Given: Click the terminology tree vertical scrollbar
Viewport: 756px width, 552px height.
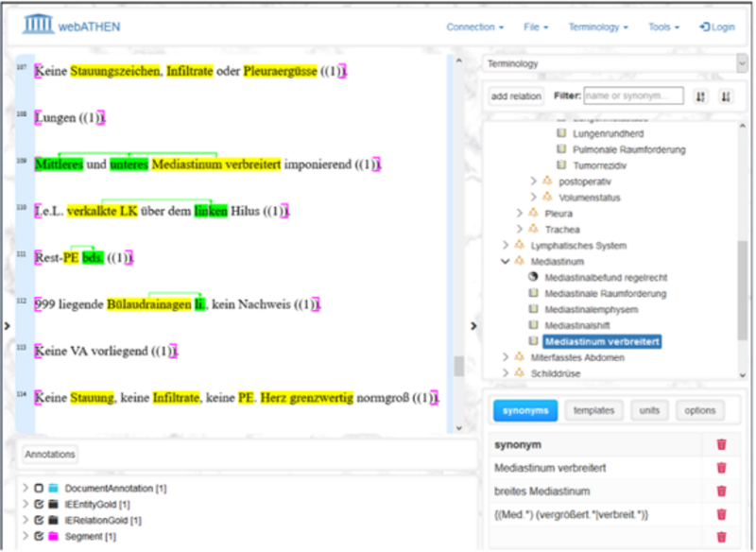Looking at the screenshot, I should 743,284.
